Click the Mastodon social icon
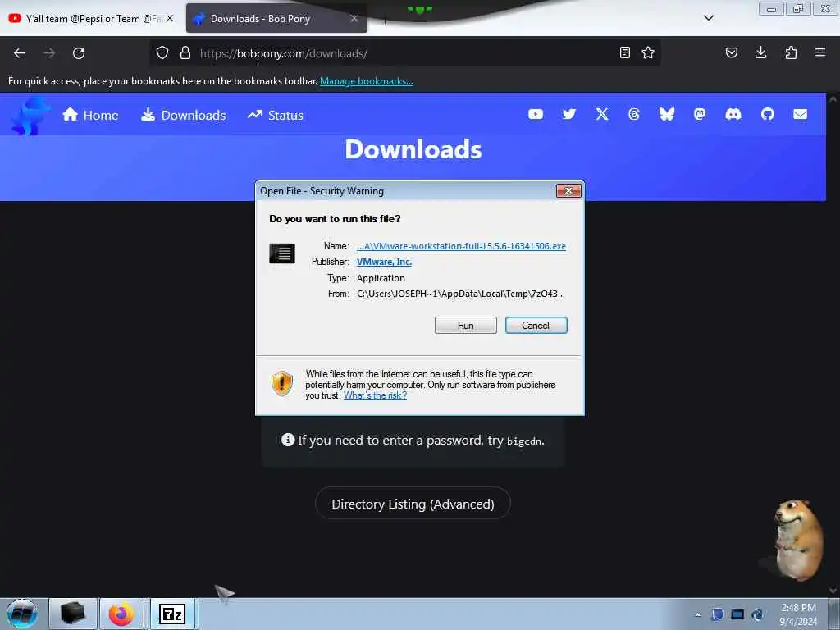The height and width of the screenshot is (630, 840). coord(700,114)
